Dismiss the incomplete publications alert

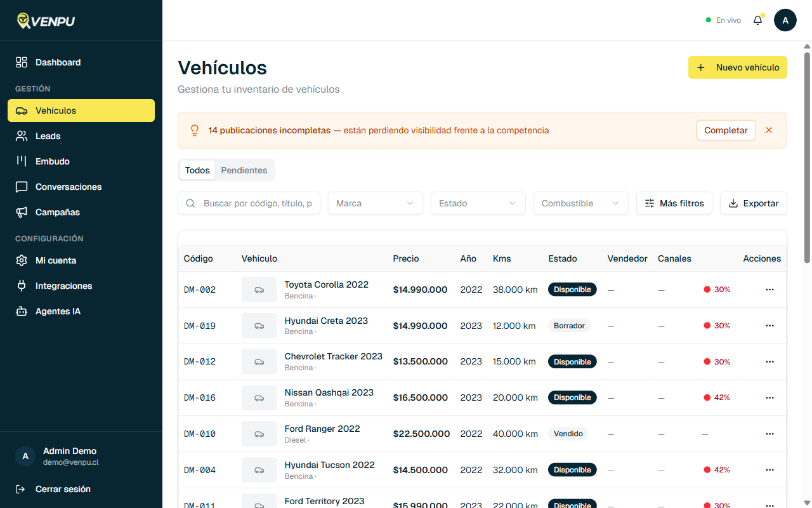[x=769, y=130]
